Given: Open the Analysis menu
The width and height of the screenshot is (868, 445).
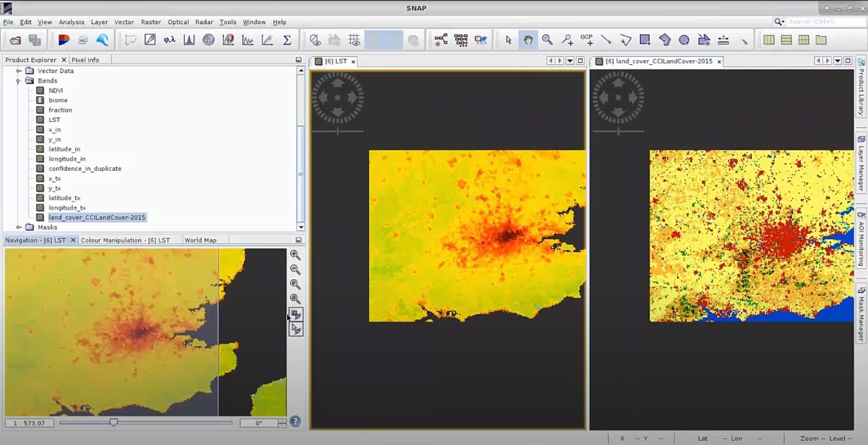Looking at the screenshot, I should [x=71, y=22].
